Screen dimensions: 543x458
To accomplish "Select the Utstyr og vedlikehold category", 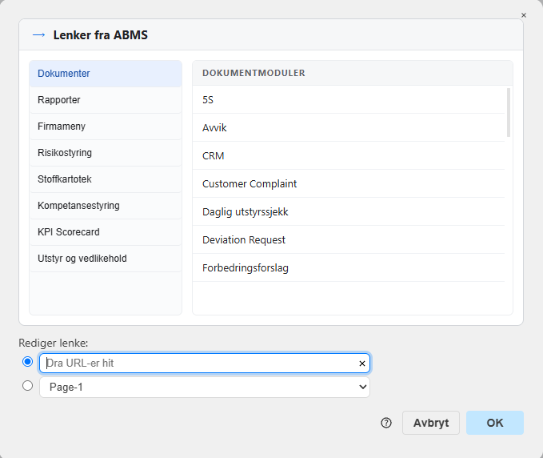I will point(106,259).
